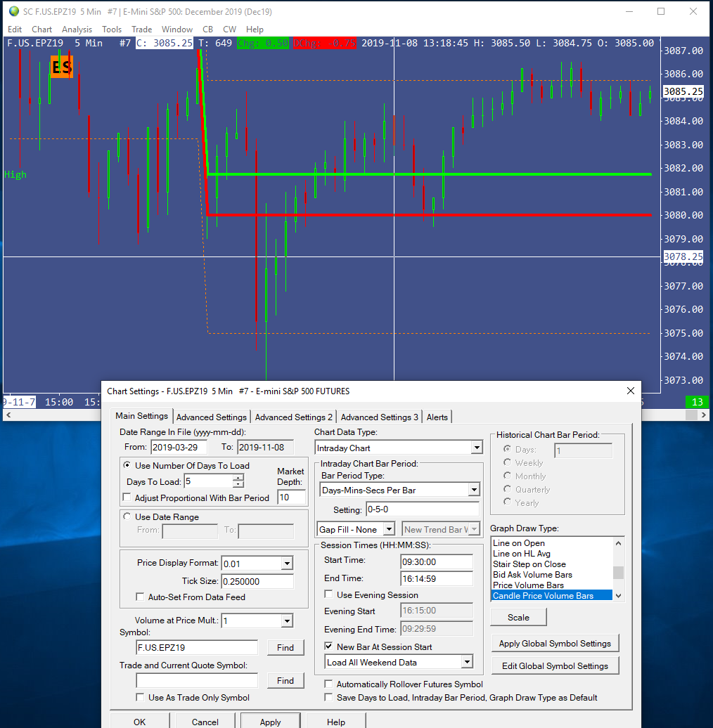Enable Automatically Rollover Futures Symbol
This screenshot has height=728, width=713.
329,684
